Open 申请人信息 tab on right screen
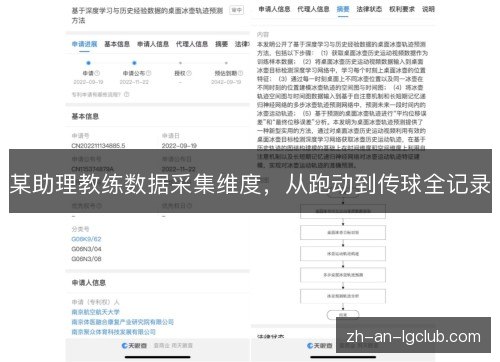Viewport: 500px width, 362px height. tap(274, 9)
